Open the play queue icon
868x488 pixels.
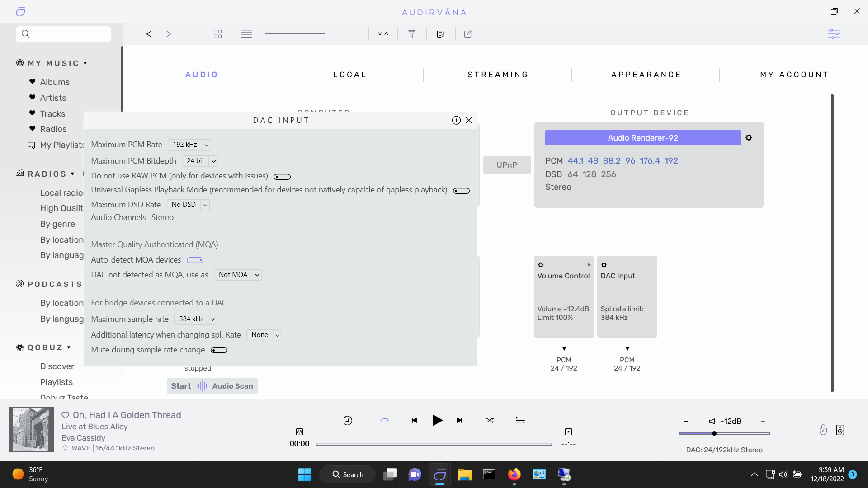tap(520, 421)
